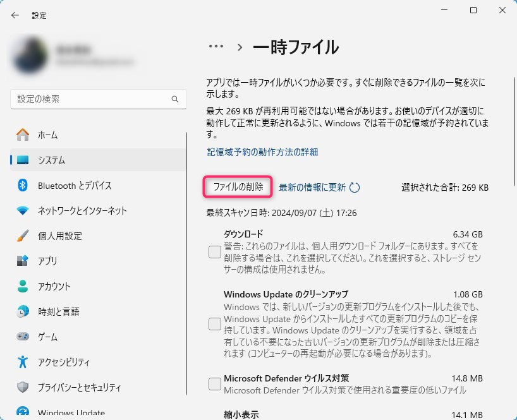Click the personalization paintbrush icon
This screenshot has height=420, width=517.
pos(23,236)
